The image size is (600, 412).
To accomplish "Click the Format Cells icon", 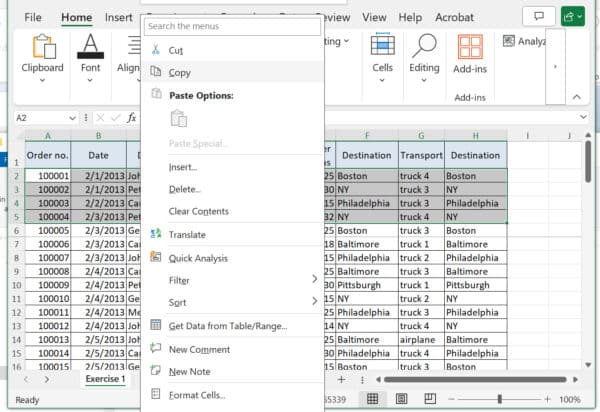I will [x=156, y=394].
